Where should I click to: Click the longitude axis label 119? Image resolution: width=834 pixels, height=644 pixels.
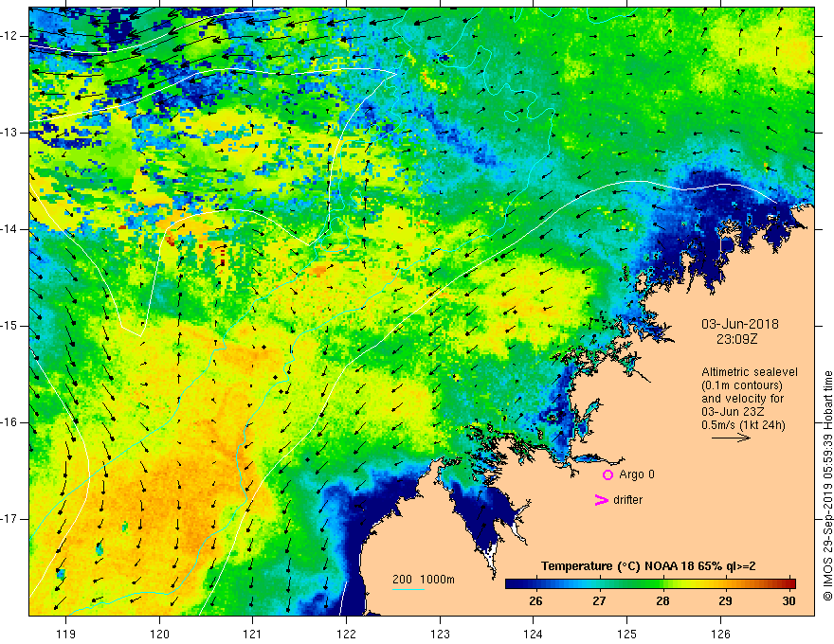65,634
